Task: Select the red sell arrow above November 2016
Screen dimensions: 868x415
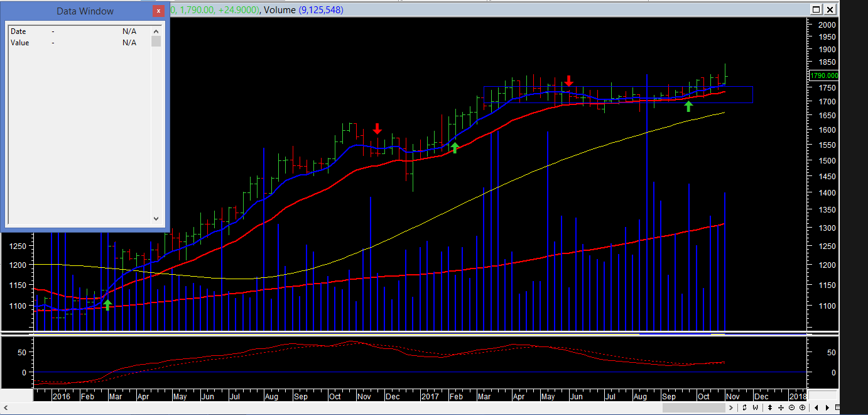Action: (x=377, y=128)
